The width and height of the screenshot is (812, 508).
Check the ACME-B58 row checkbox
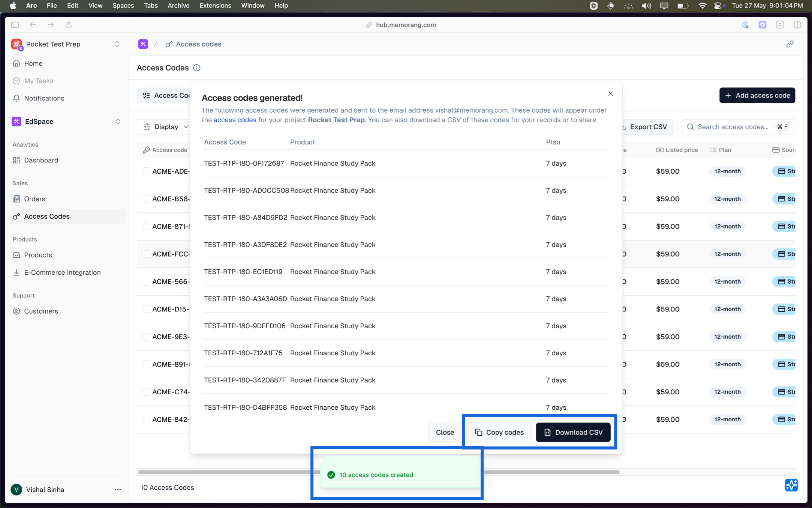[x=146, y=199]
